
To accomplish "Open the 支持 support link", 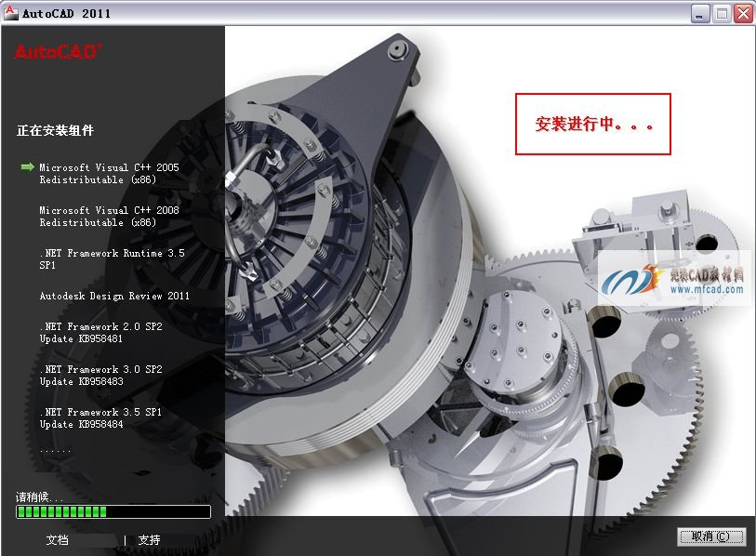I will pyautogui.click(x=149, y=539).
